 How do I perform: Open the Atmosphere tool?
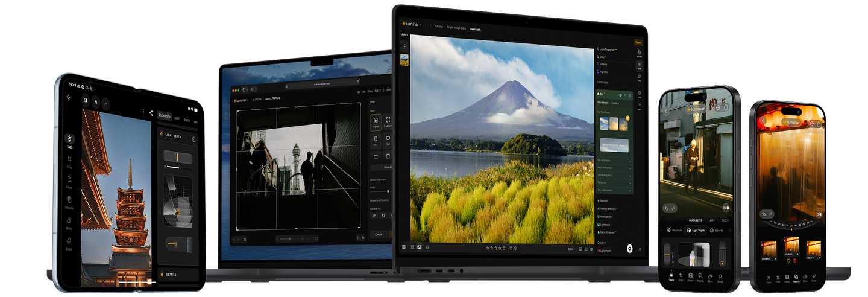(x=605, y=216)
